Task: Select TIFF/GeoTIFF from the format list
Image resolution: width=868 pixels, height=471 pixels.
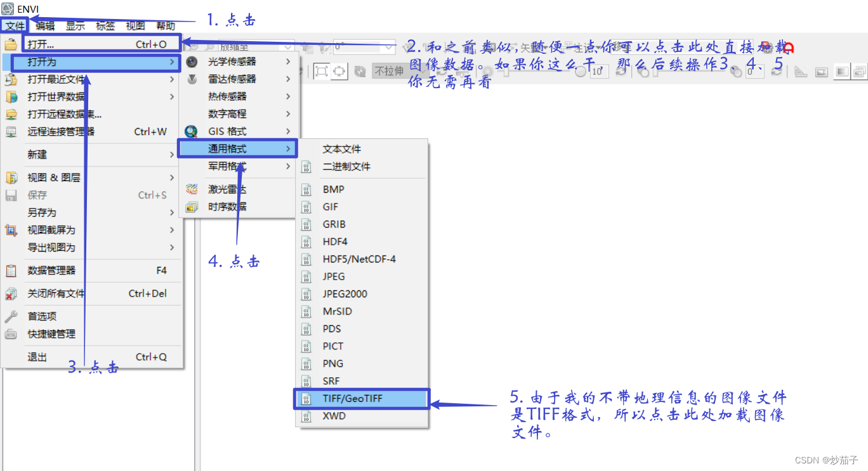Action: pos(362,399)
